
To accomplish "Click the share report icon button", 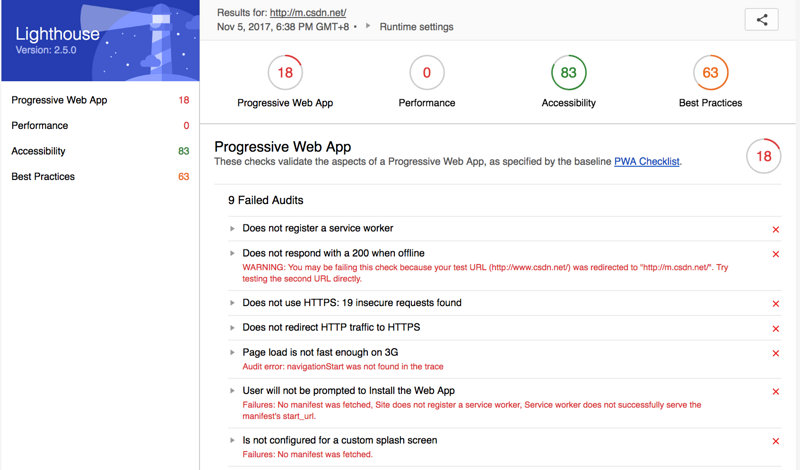I will (x=761, y=20).
